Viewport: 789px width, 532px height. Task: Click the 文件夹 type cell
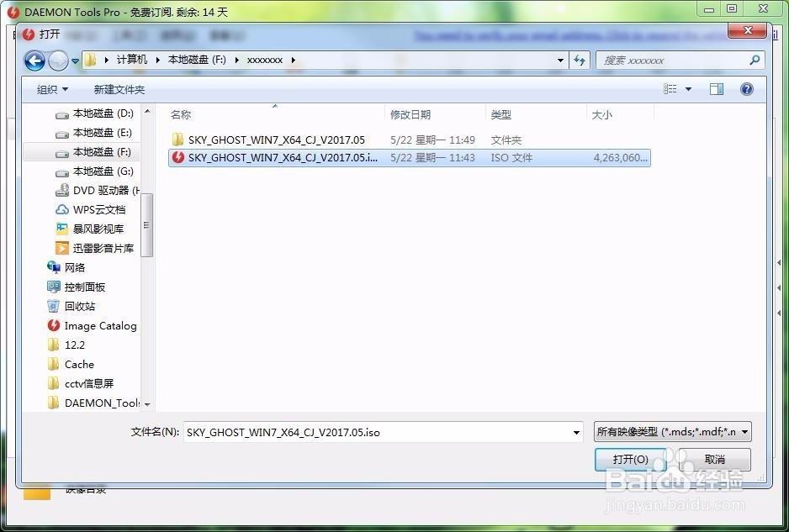[x=506, y=140]
